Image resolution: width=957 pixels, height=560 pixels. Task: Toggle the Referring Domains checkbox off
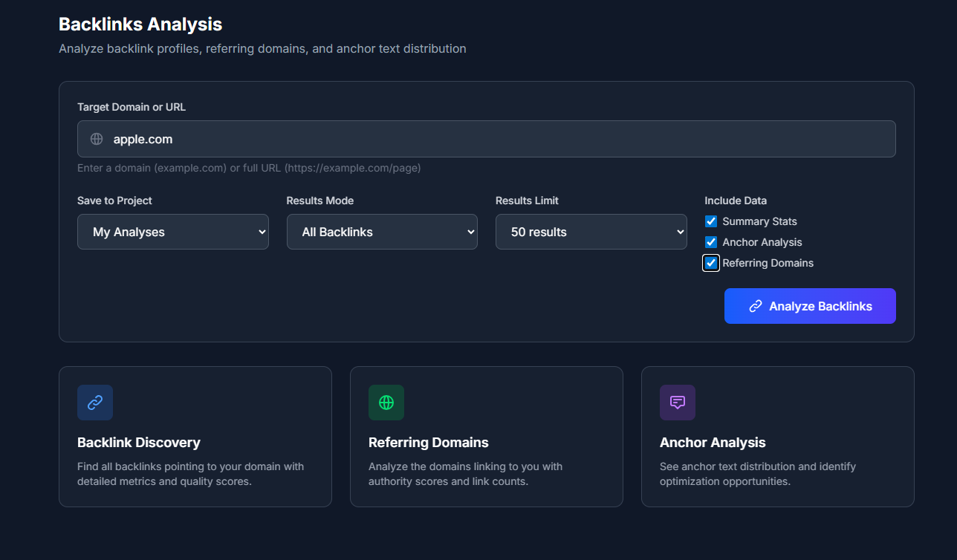[711, 262]
